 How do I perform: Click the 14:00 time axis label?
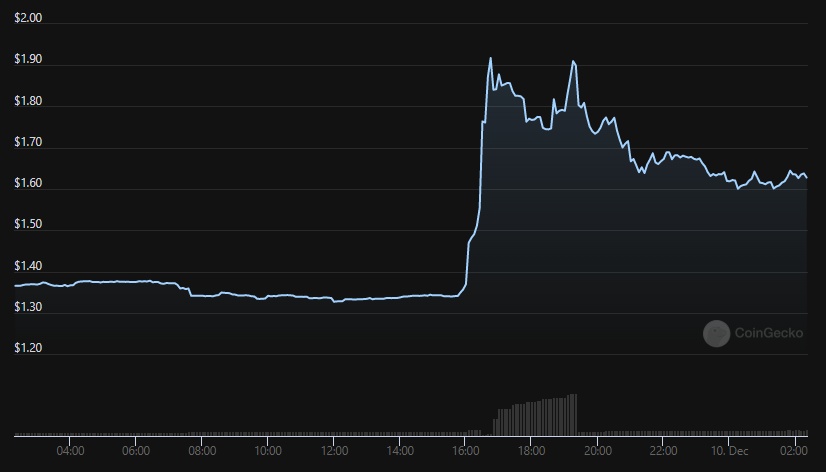[400, 451]
